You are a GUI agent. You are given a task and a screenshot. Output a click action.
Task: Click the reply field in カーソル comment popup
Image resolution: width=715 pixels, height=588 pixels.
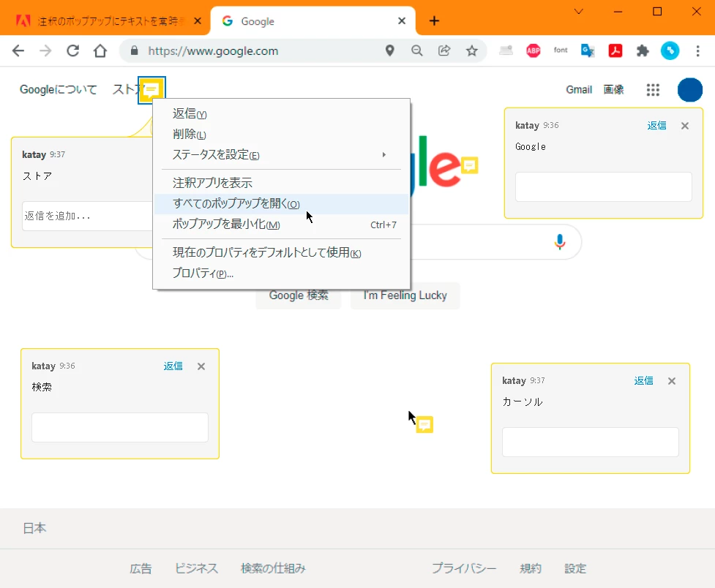[590, 442]
